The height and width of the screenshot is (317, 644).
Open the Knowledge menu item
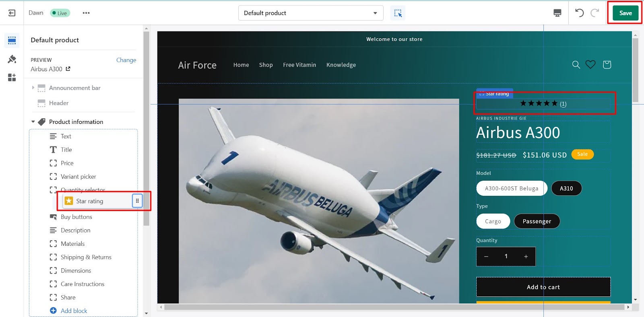point(341,65)
